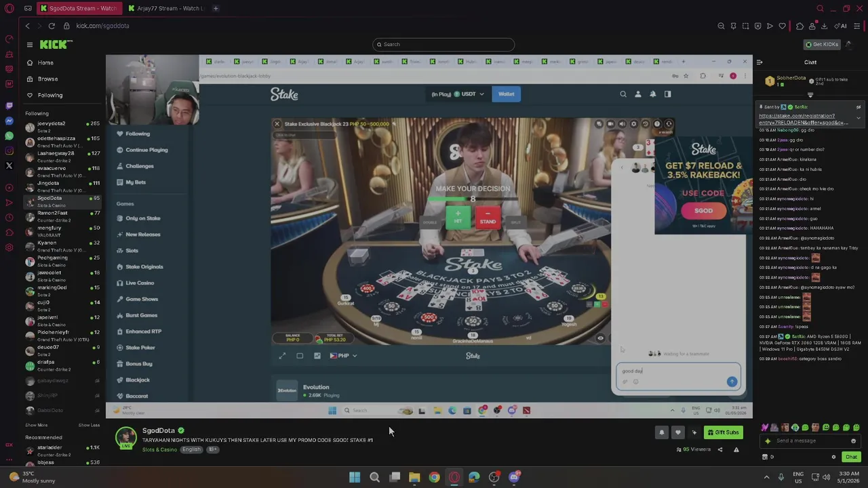Open mengfury channel in Following list
Screen dimensions: 868x488
point(62,230)
